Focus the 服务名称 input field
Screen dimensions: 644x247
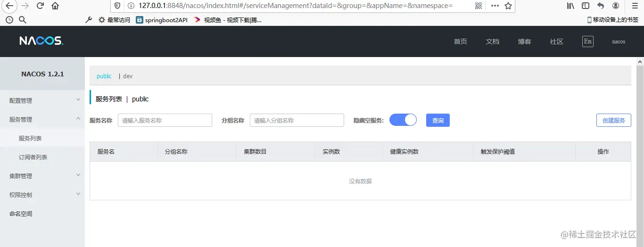pyautogui.click(x=165, y=120)
